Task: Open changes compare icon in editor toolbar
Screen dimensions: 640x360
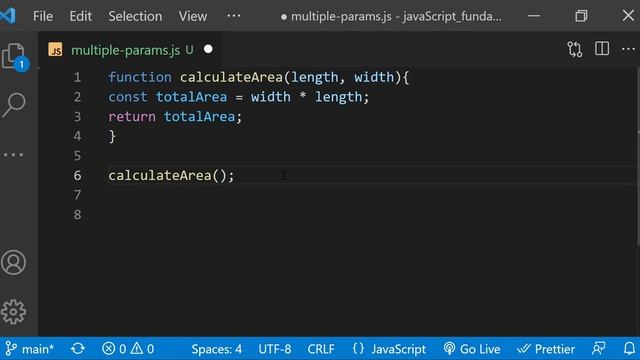Action: [x=575, y=49]
